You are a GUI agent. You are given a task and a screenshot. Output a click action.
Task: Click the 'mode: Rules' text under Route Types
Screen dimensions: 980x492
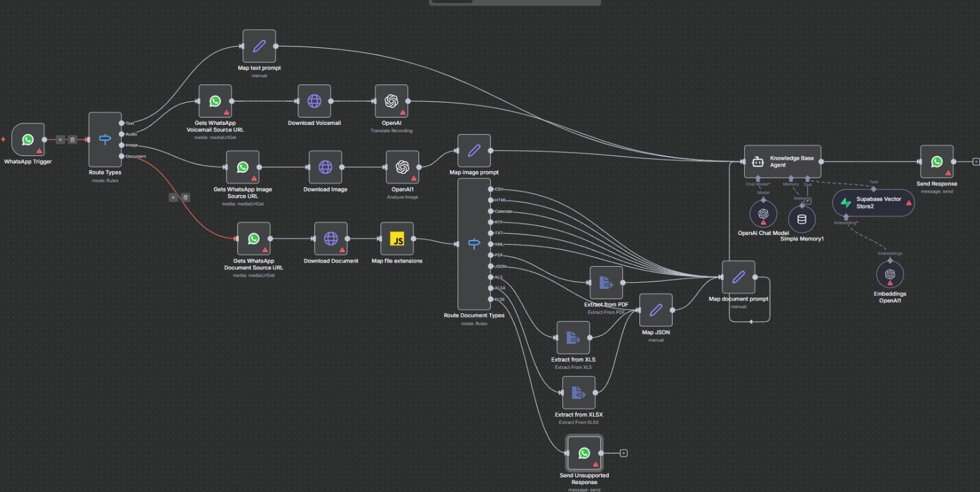[105, 181]
